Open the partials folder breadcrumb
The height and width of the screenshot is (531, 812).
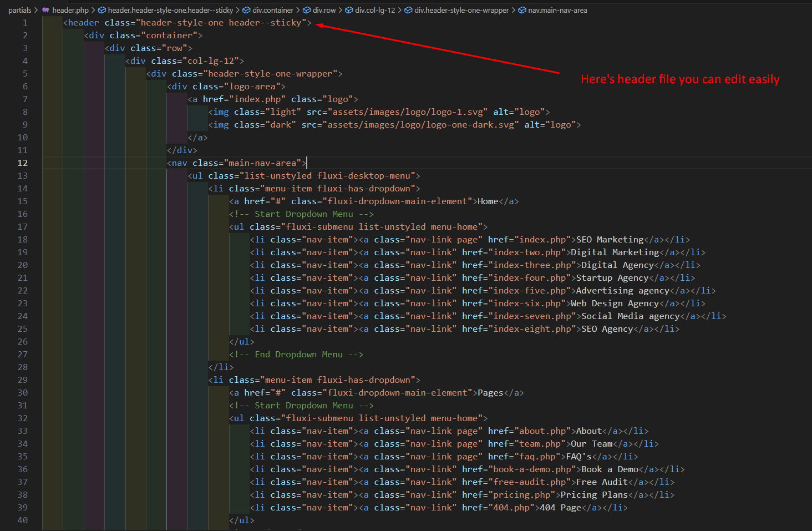(x=19, y=10)
